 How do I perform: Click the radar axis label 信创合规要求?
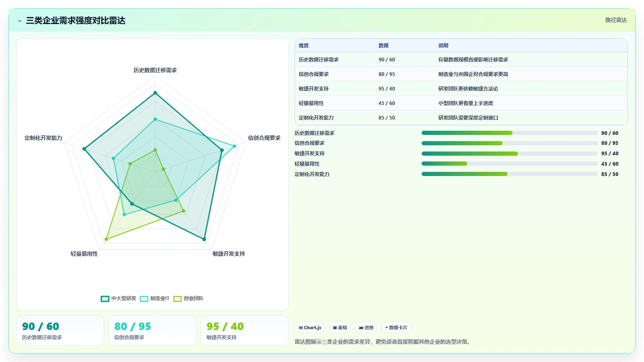[264, 138]
